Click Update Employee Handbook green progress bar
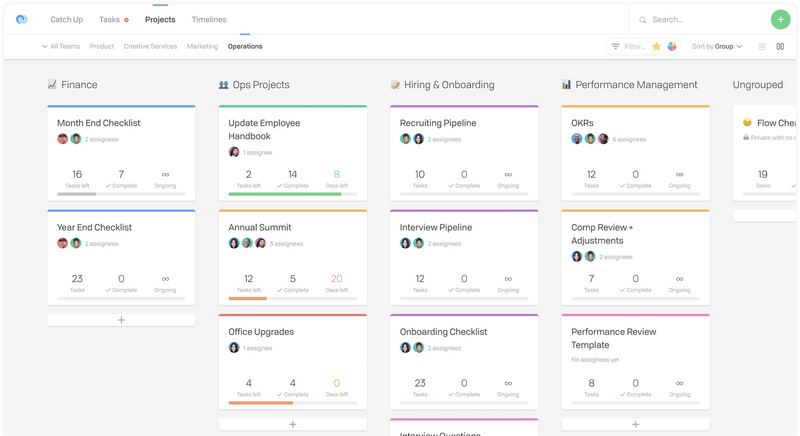Image resolution: width=800 pixels, height=436 pixels. pyautogui.click(x=293, y=194)
